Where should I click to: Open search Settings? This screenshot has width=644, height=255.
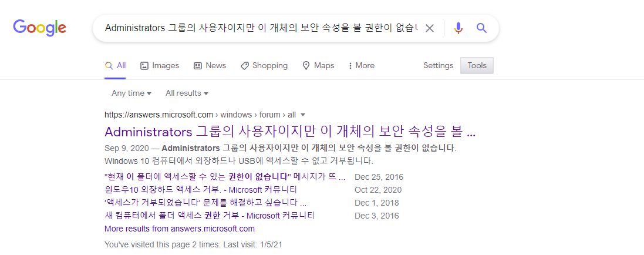[x=438, y=66]
